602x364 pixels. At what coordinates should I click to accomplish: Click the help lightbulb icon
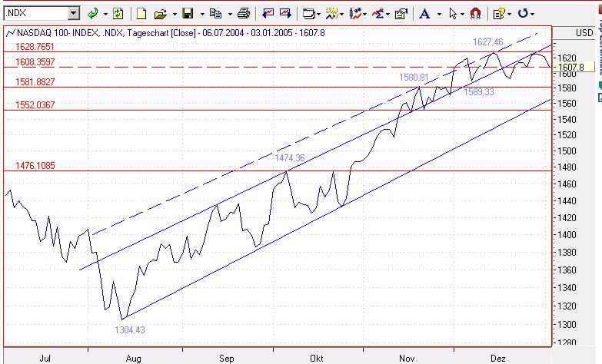[499, 14]
